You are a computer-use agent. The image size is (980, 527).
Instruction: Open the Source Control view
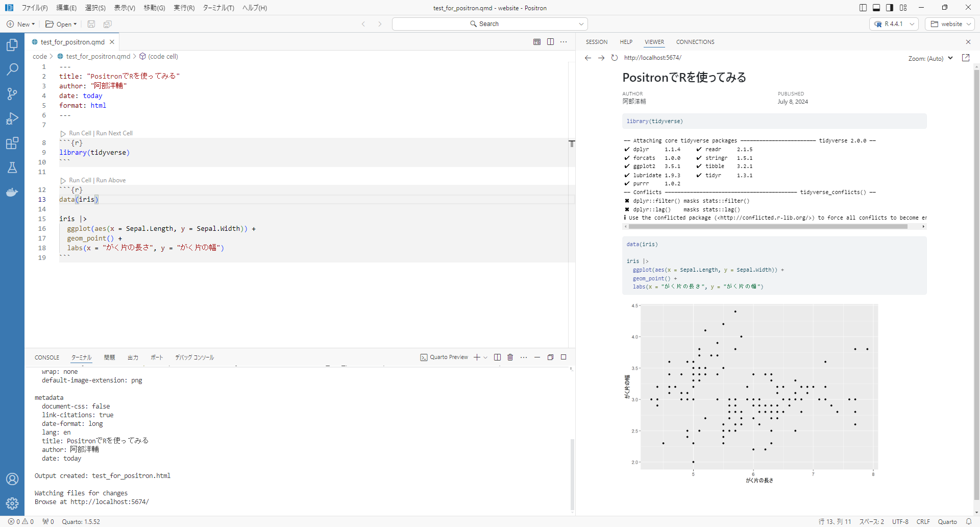click(12, 94)
